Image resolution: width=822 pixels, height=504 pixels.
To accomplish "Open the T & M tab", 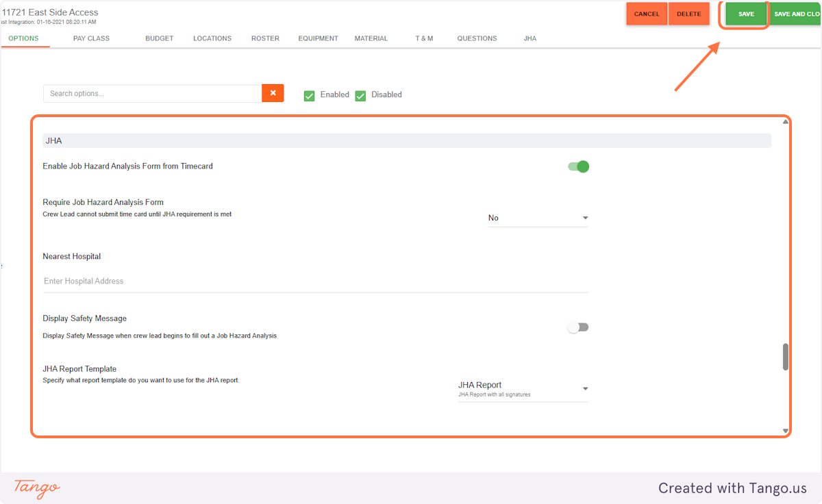I will coord(424,38).
